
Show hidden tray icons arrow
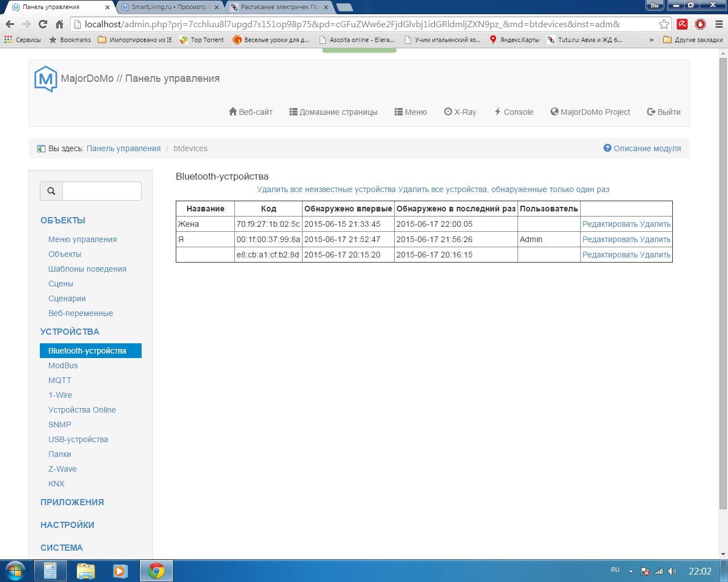(631, 571)
